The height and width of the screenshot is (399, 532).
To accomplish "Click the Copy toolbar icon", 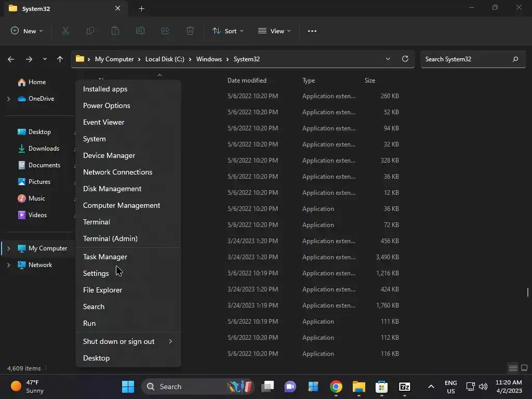I will point(90,31).
